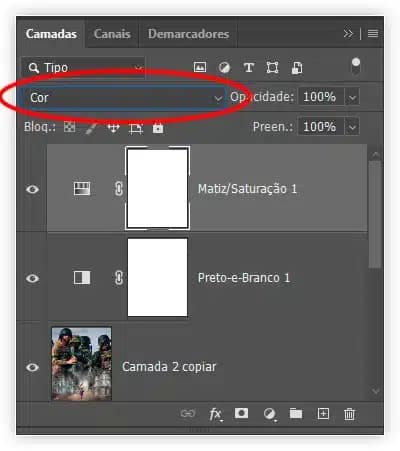
Task: Filter by adjustment layers icon
Action: coord(224,68)
